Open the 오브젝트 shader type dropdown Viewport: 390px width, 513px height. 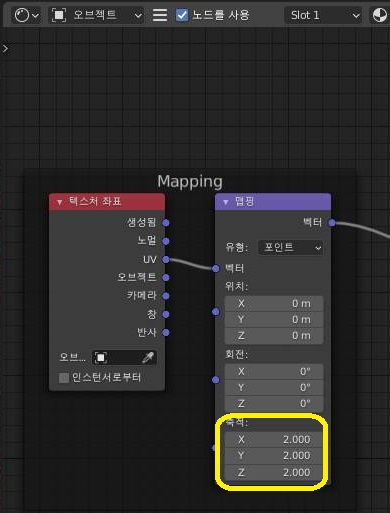point(96,15)
